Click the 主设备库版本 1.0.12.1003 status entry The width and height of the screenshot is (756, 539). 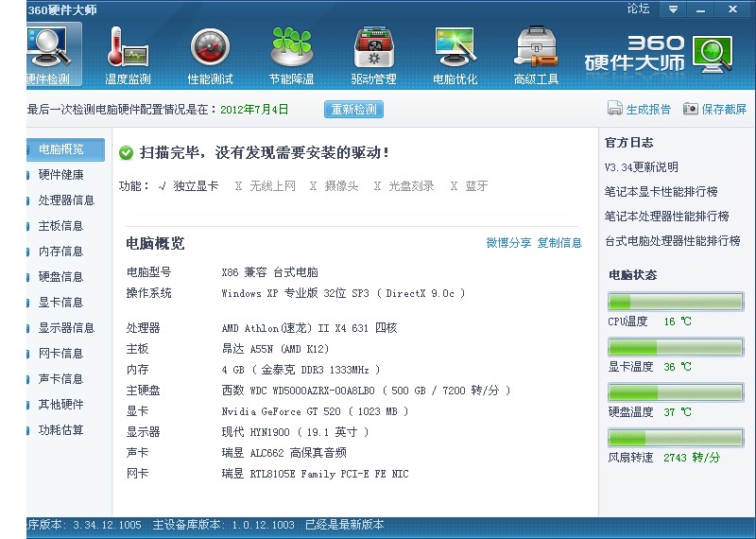pos(223,525)
